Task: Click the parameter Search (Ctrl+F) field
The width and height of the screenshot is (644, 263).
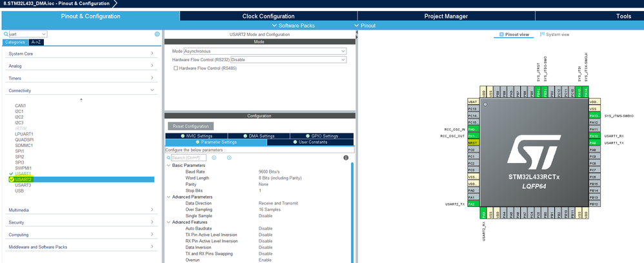Action: 188,157
